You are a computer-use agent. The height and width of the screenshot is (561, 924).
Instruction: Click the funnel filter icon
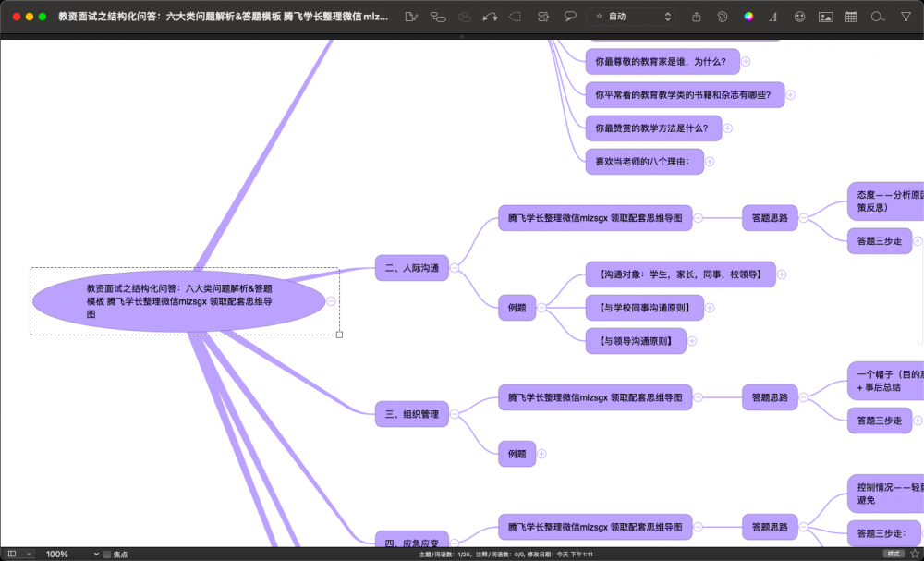point(906,17)
